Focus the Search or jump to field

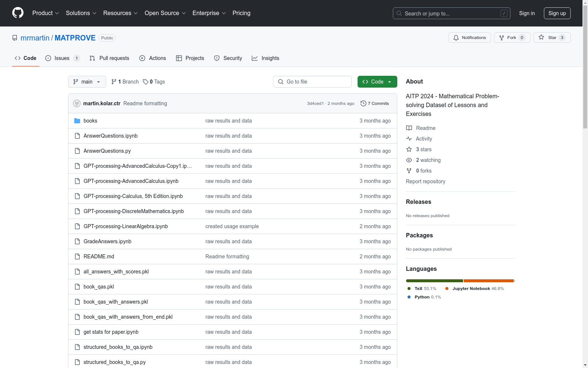452,13
